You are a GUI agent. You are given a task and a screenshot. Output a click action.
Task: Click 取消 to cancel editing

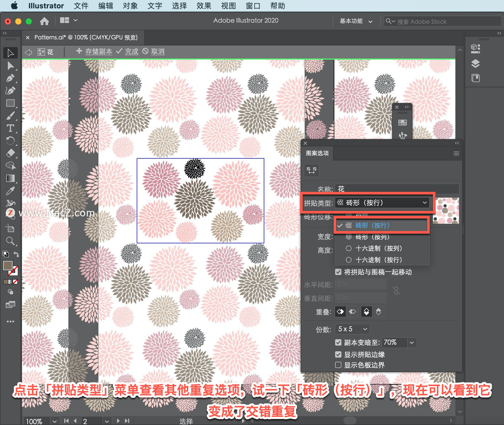pos(154,51)
